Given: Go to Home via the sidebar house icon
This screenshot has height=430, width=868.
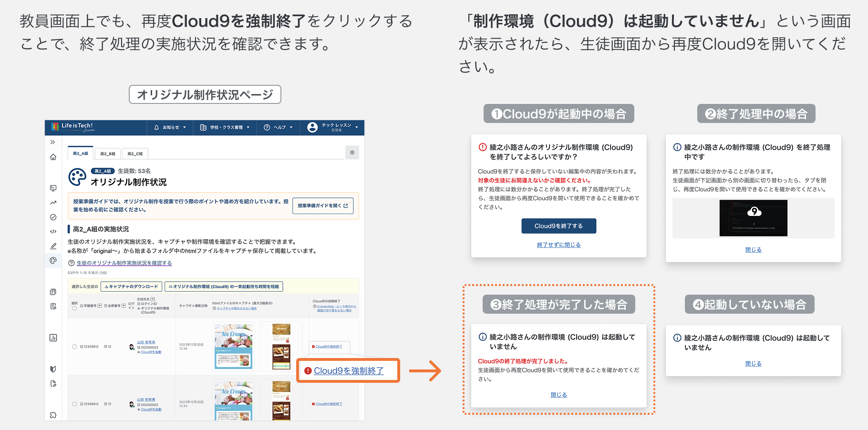Looking at the screenshot, I should (53, 157).
